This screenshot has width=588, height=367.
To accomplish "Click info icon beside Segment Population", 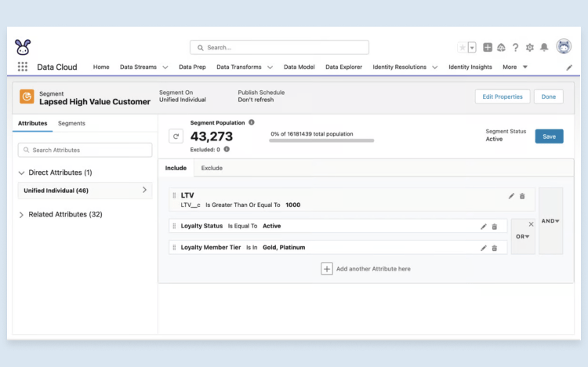I will tap(252, 122).
